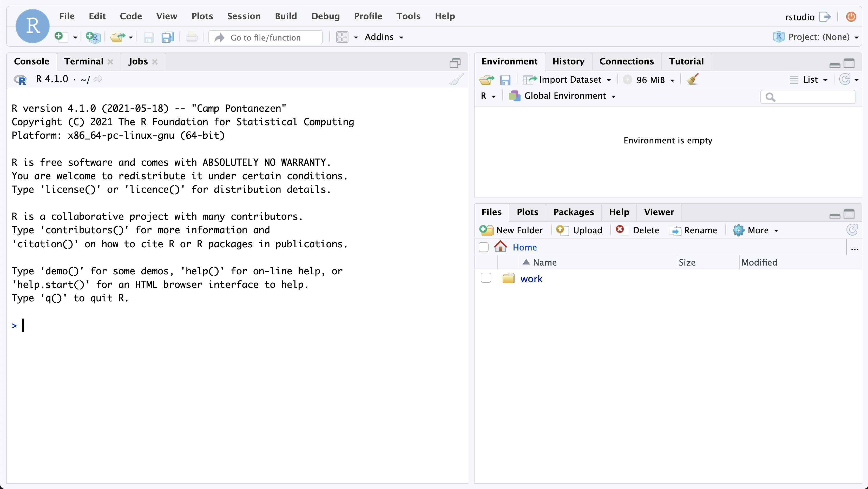The height and width of the screenshot is (489, 868).
Task: Open the 96 MiB memory usage dropdown
Action: (649, 80)
